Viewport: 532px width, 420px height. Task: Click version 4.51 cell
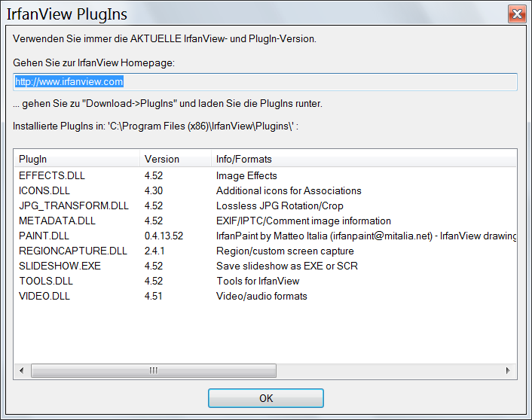click(x=154, y=296)
